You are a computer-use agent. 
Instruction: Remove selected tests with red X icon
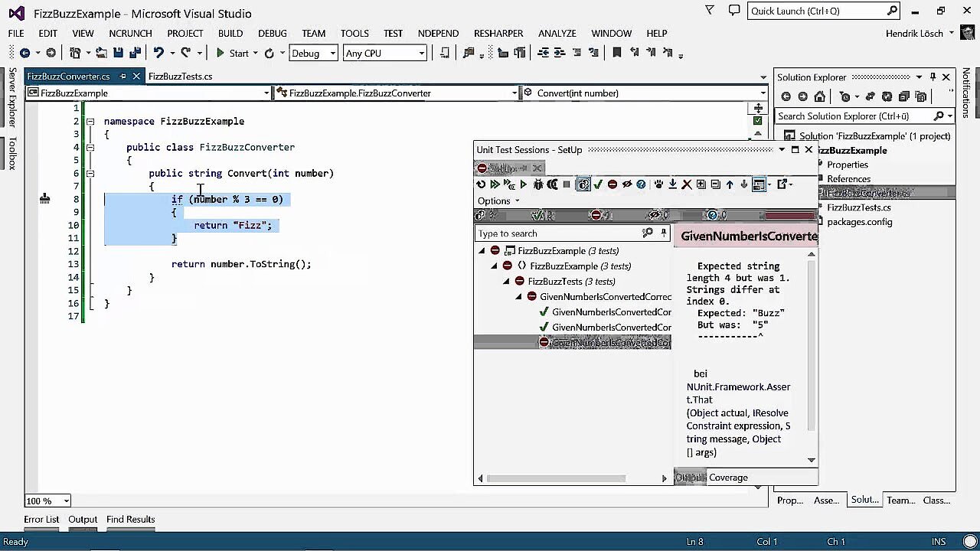(x=687, y=184)
